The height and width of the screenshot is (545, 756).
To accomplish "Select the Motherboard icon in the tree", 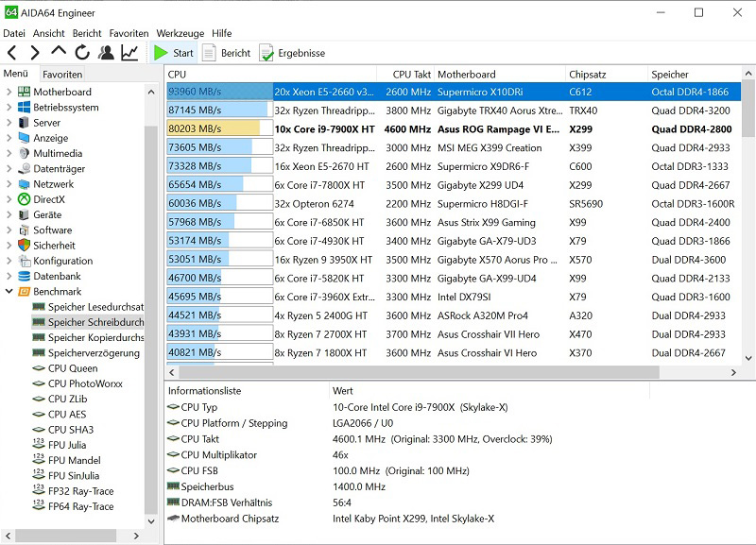I will tap(25, 92).
